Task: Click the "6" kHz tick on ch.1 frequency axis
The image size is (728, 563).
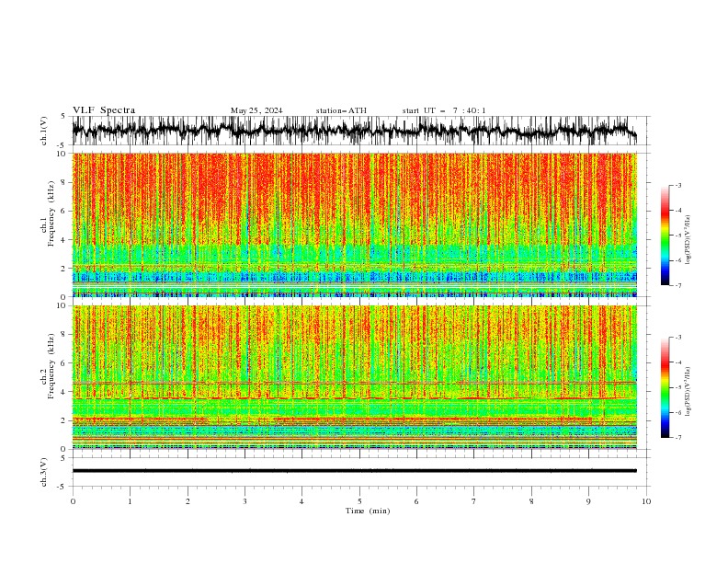Action: coord(63,212)
